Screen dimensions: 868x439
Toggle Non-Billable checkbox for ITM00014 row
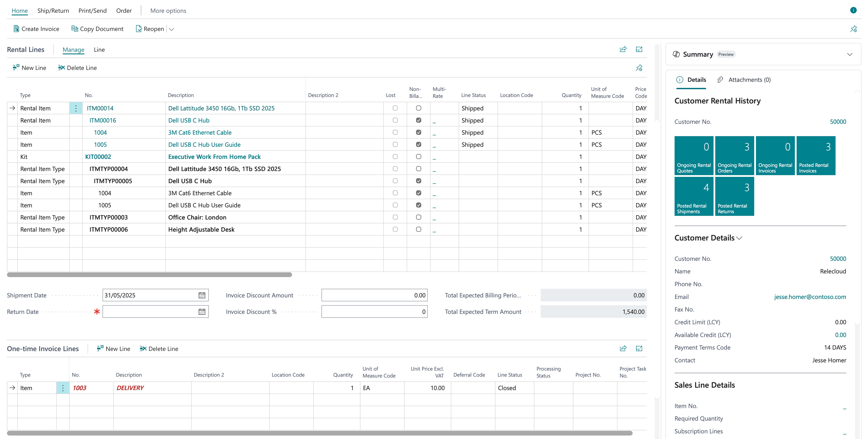pos(418,108)
